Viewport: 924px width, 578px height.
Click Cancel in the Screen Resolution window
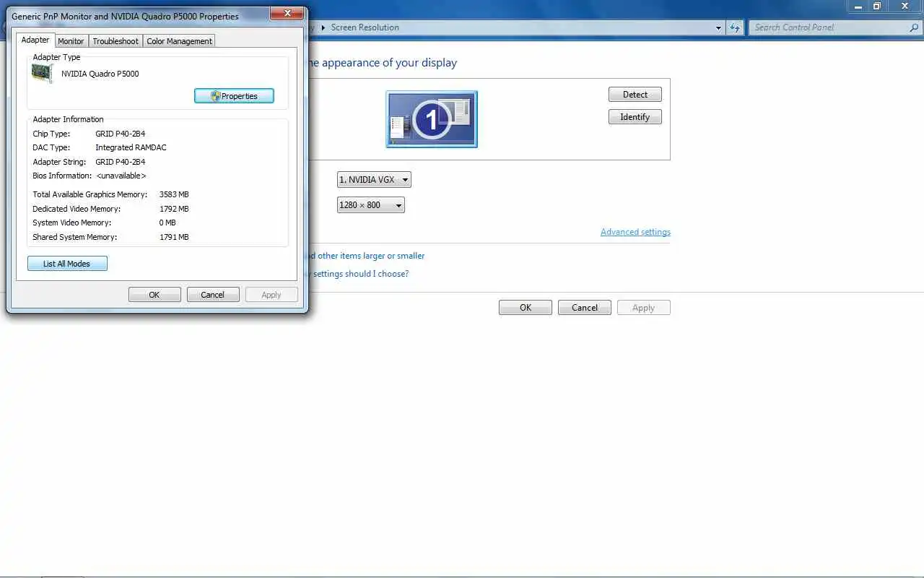coord(585,308)
